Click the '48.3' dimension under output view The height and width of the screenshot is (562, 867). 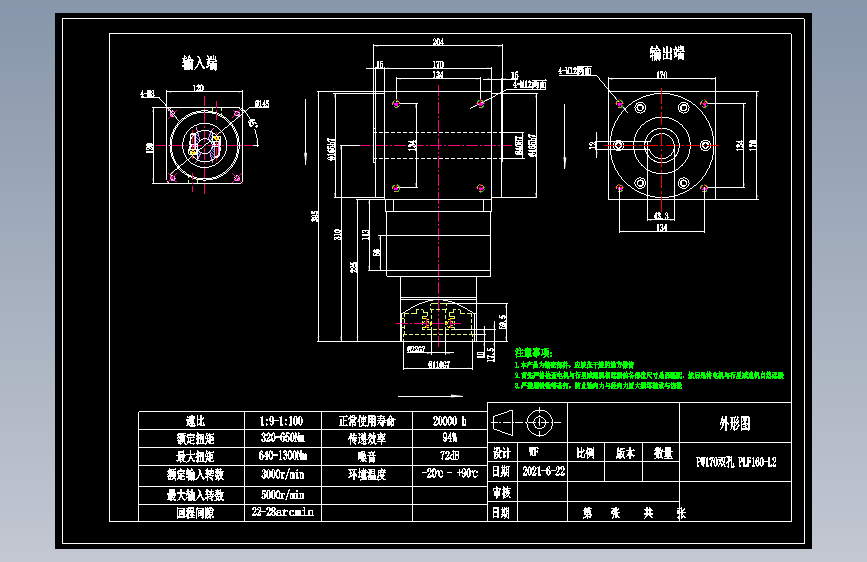[x=661, y=215]
